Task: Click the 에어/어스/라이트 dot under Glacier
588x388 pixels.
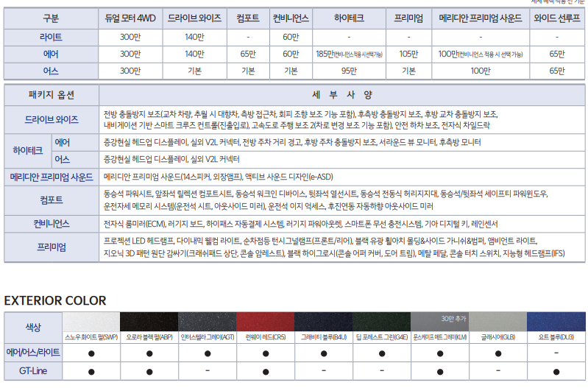Action: click(x=498, y=353)
